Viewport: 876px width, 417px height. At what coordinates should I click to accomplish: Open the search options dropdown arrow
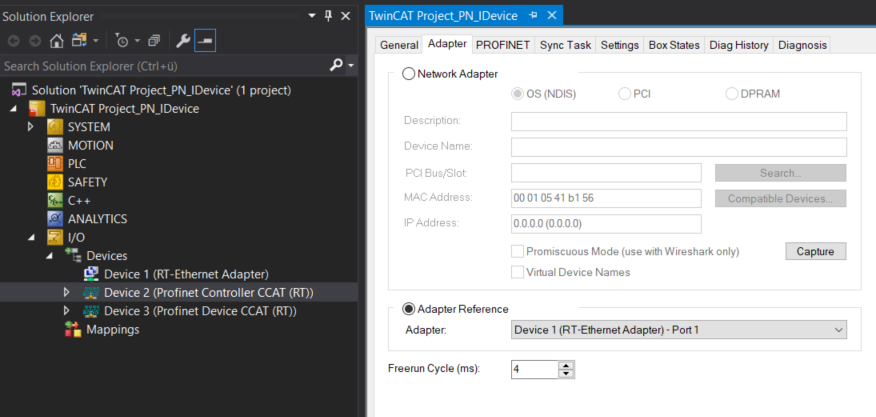point(351,66)
